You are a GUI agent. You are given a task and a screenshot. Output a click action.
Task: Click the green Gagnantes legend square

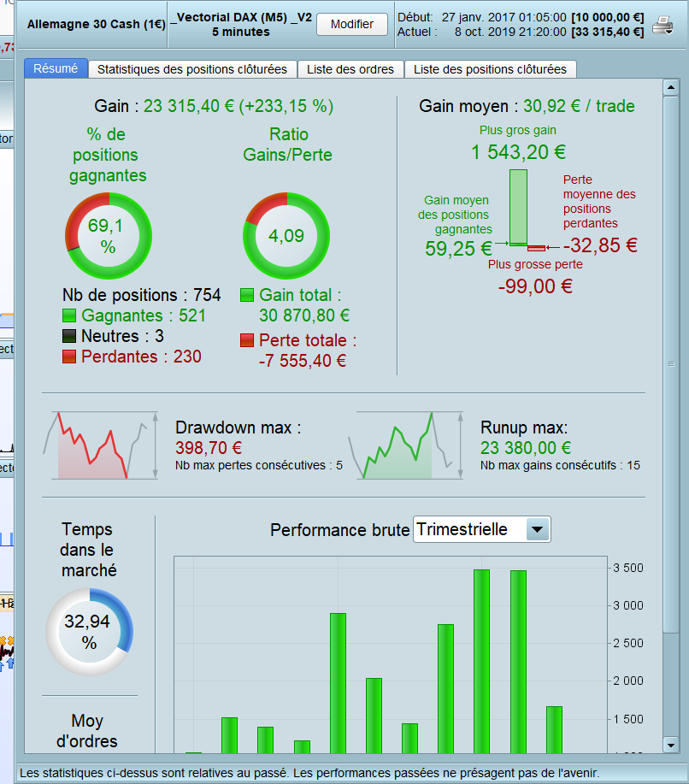(69, 315)
